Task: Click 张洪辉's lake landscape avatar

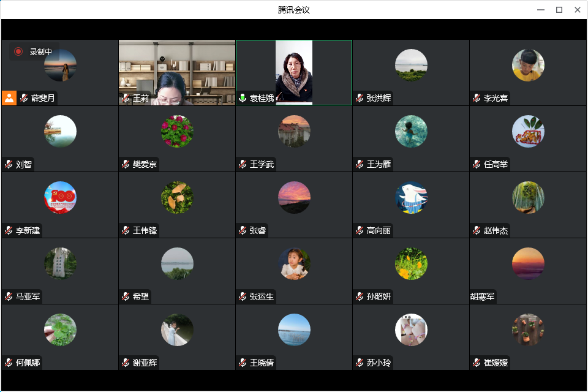Action: 411,66
